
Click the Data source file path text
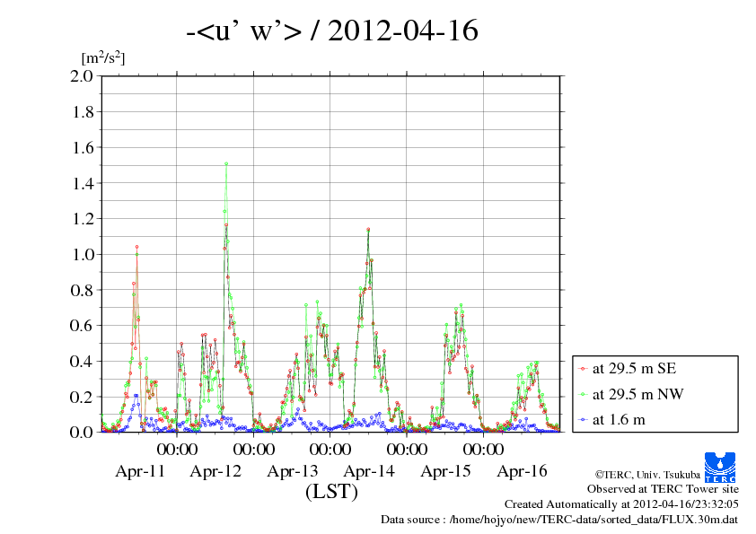pos(559,520)
